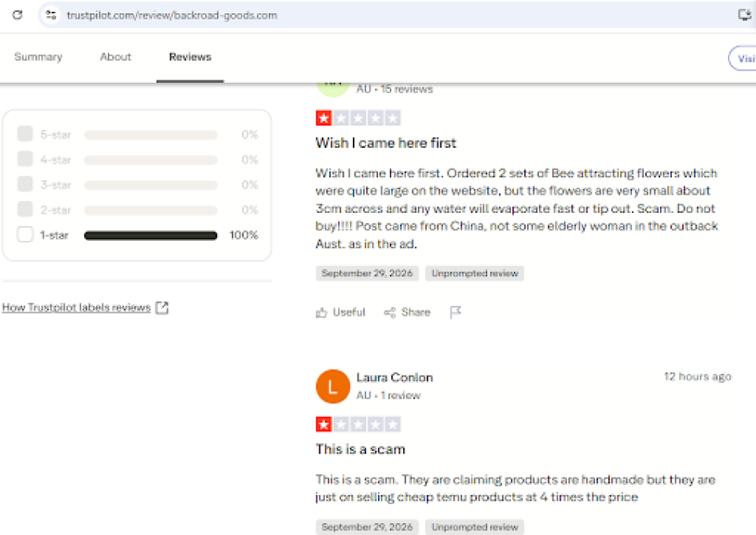Click the '12 hours ago' timestamp
The height and width of the screenshot is (535, 756).
697,376
